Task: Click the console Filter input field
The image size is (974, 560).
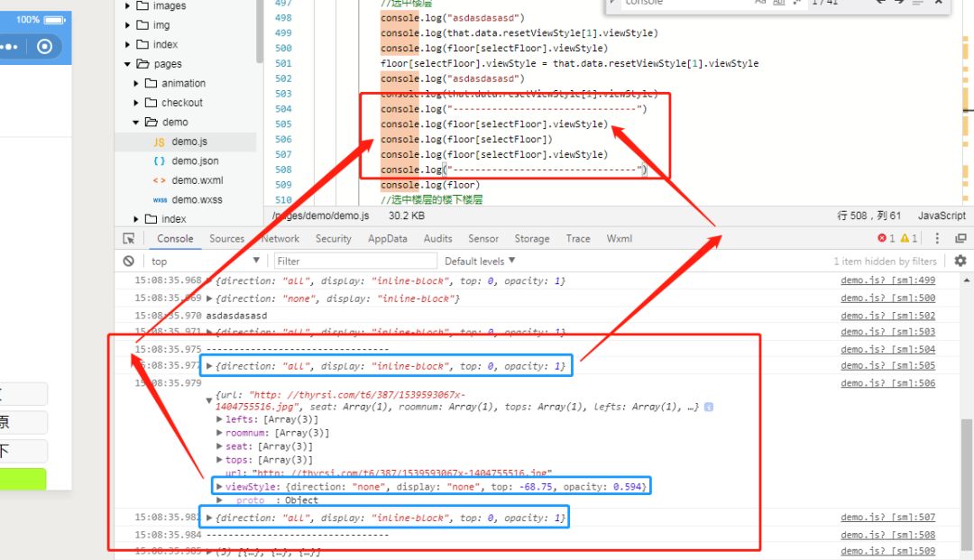Action: click(354, 262)
